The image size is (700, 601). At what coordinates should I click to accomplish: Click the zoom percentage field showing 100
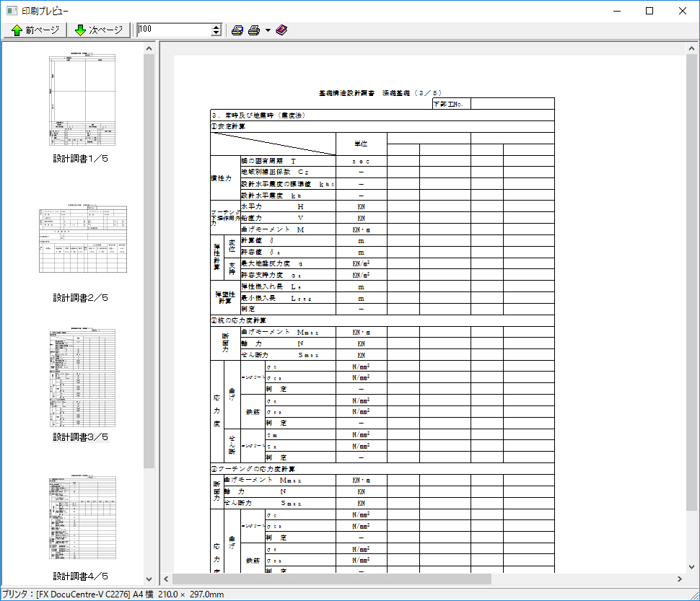174,30
